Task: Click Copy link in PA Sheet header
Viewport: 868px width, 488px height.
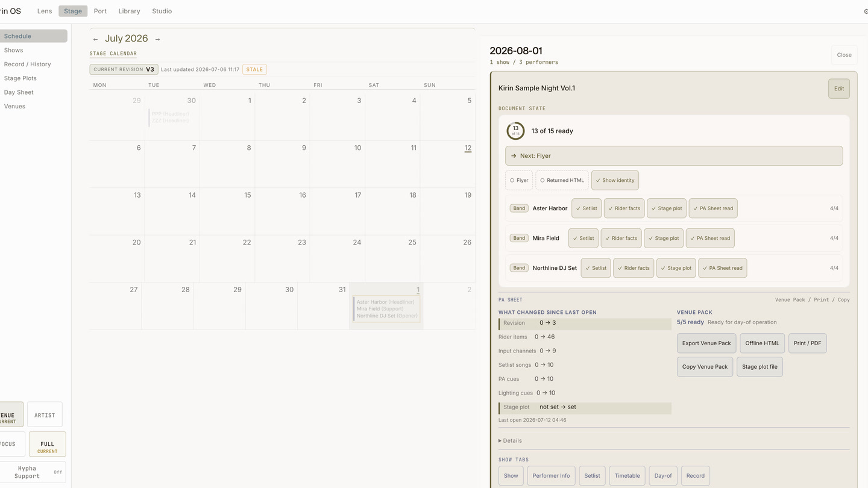Action: click(844, 299)
